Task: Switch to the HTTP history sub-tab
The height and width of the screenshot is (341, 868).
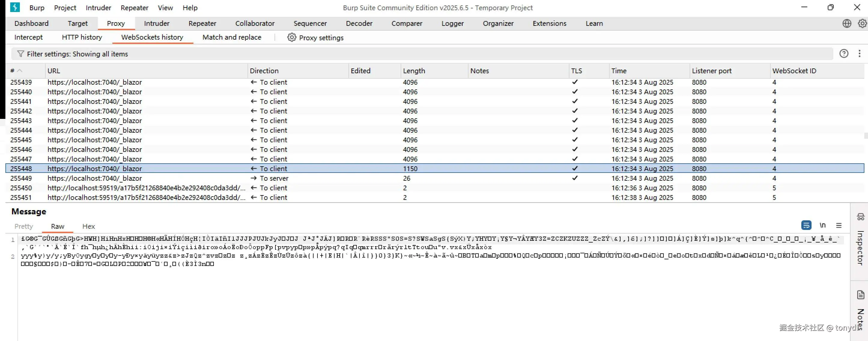Action: tap(81, 37)
